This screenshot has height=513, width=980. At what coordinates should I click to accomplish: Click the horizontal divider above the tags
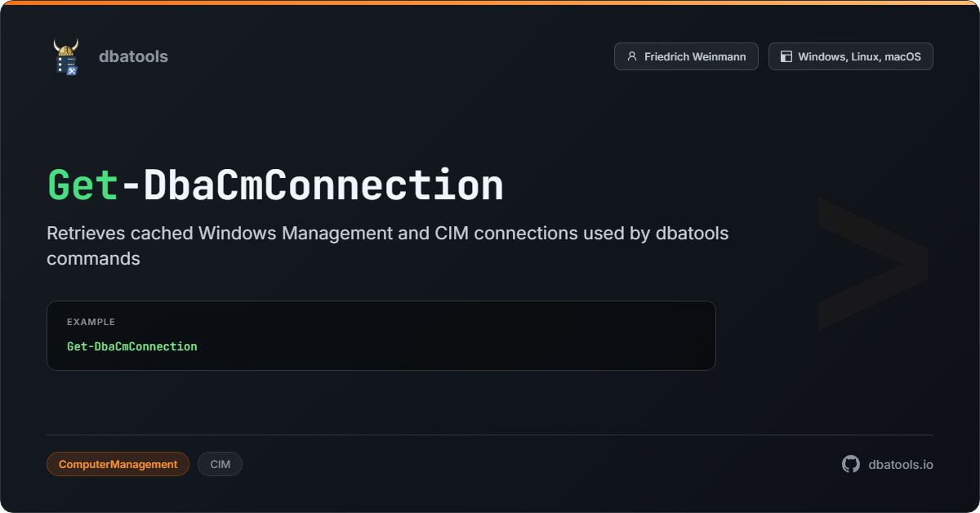pyautogui.click(x=490, y=435)
